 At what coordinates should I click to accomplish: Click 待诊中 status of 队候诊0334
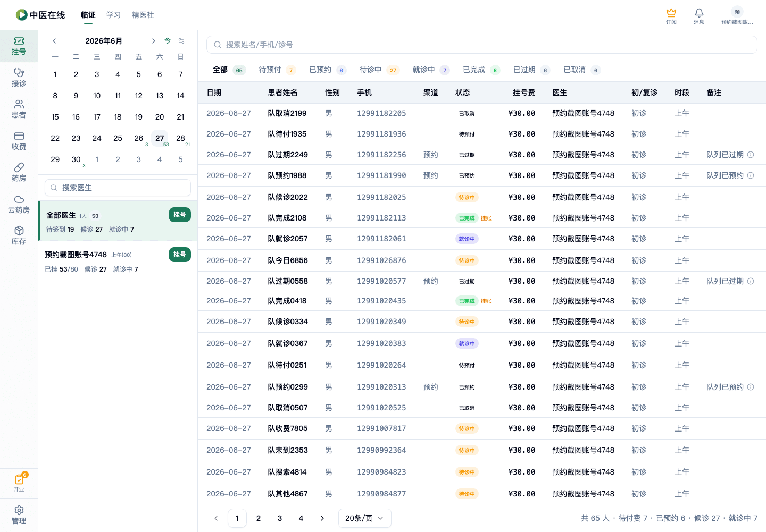click(467, 322)
